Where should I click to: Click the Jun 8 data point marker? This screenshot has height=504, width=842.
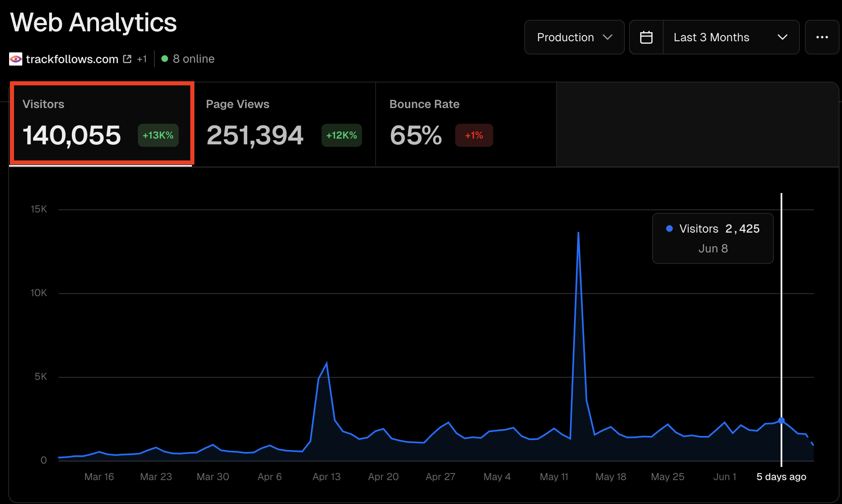[x=781, y=420]
